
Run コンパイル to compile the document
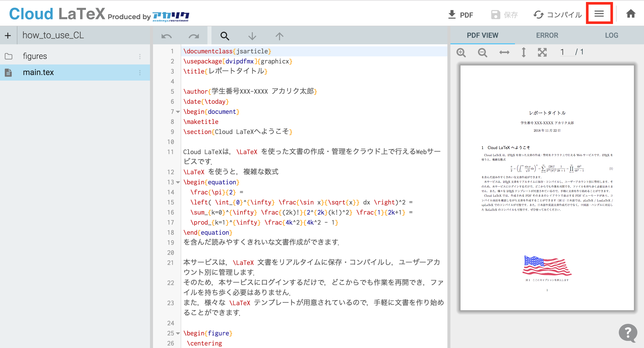(558, 15)
